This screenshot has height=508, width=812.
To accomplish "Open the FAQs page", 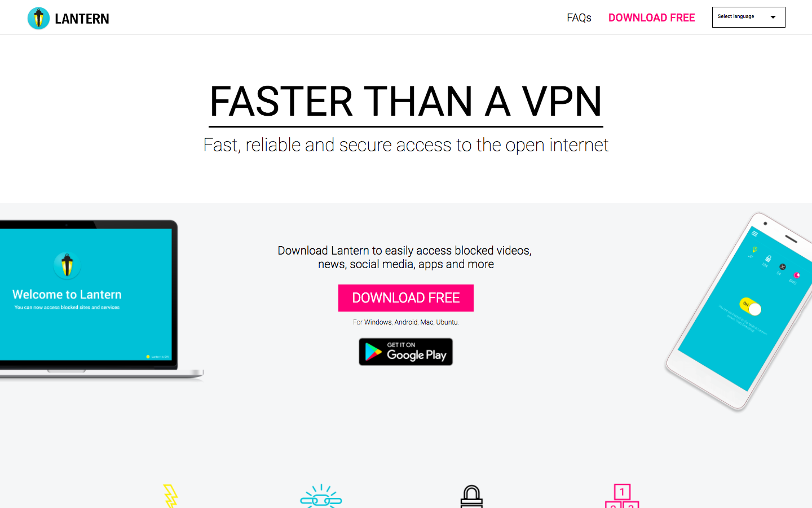I will [579, 17].
